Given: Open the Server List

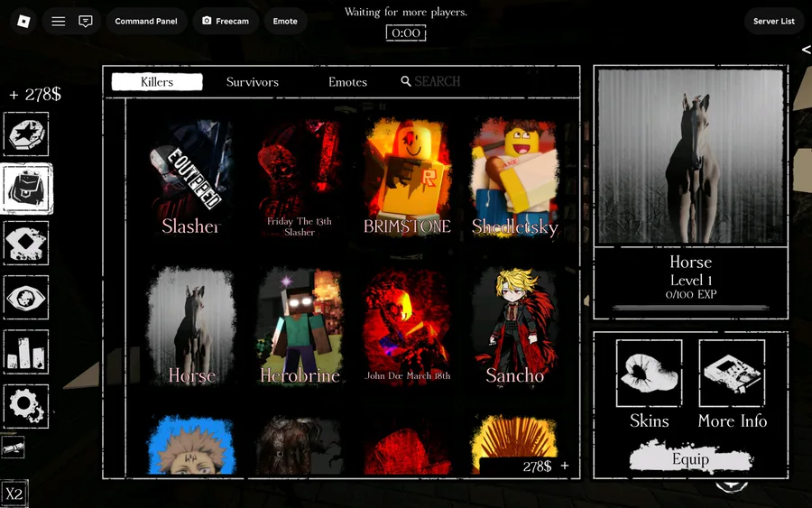Looking at the screenshot, I should pos(774,22).
